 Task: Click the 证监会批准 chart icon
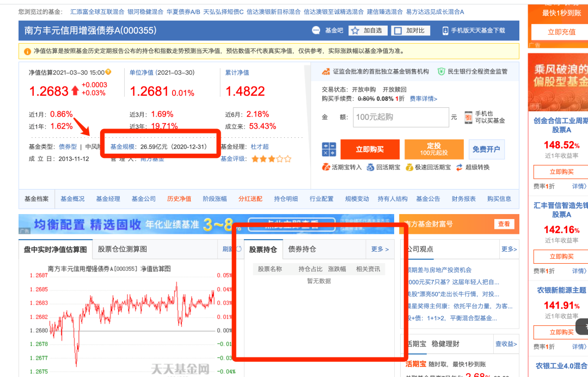click(326, 71)
